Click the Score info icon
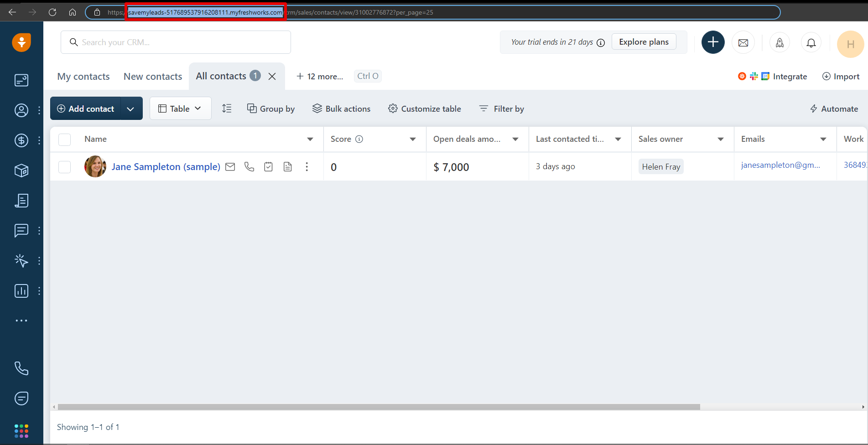868x445 pixels. click(359, 139)
